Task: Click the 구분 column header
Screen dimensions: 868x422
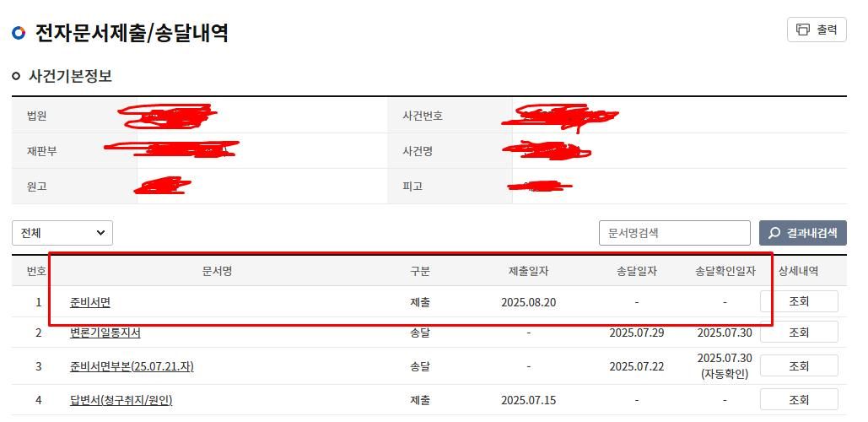Action: (x=419, y=271)
